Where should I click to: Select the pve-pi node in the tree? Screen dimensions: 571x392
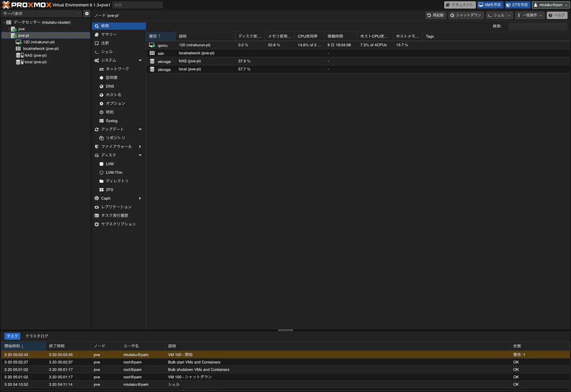46,35
